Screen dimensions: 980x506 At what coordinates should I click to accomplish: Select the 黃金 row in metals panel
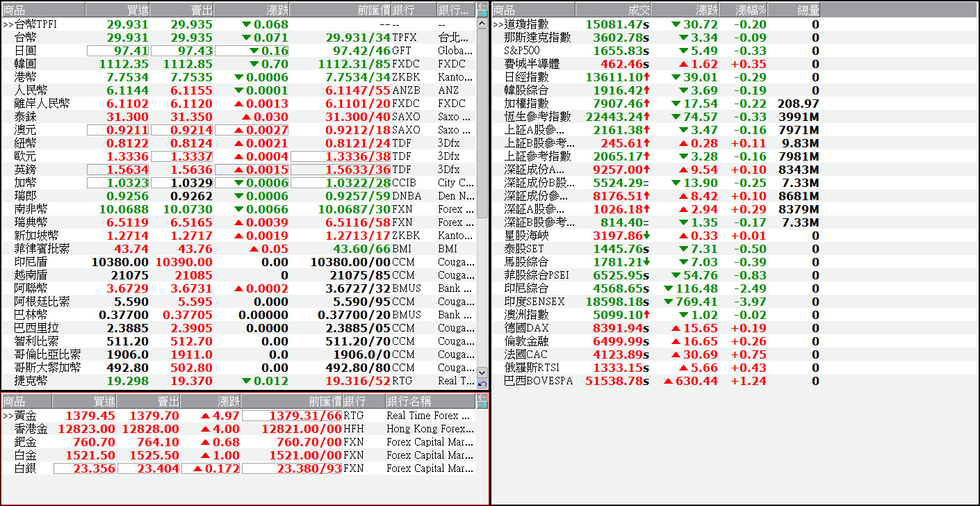(239, 416)
